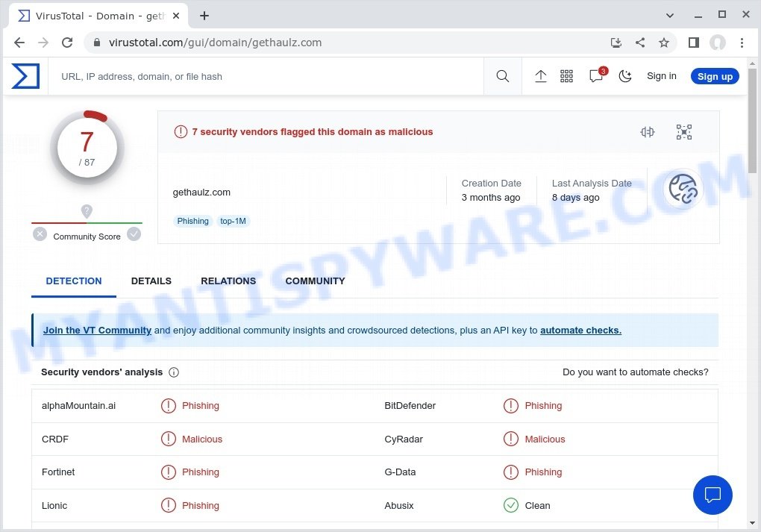Open notifications comment icon with badge

click(598, 75)
